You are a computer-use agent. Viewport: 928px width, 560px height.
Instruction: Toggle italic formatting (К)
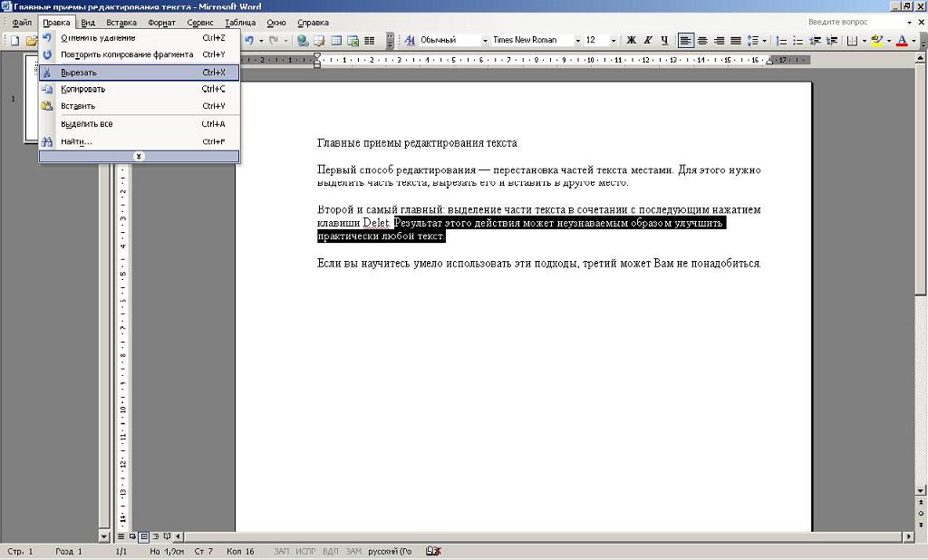[647, 40]
